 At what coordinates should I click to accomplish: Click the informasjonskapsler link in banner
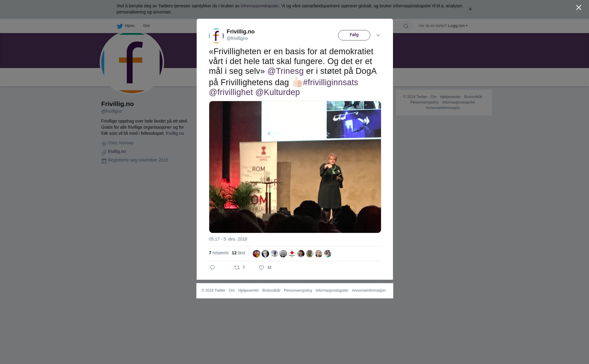tap(260, 6)
